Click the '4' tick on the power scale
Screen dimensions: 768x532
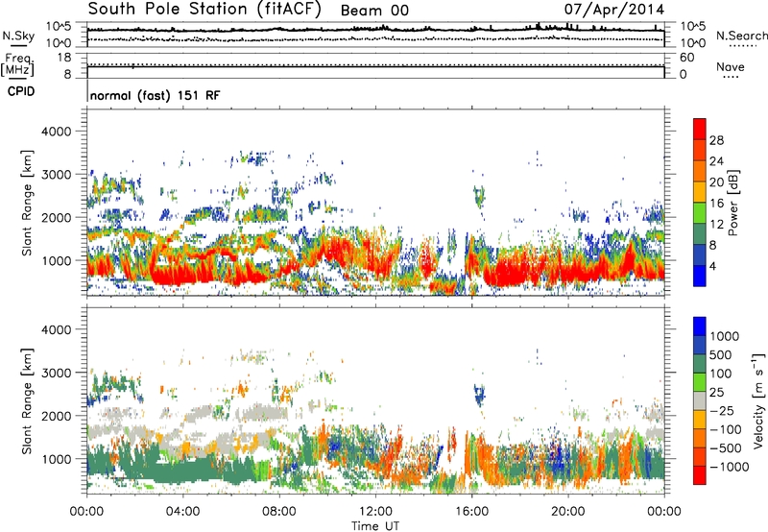(x=712, y=266)
